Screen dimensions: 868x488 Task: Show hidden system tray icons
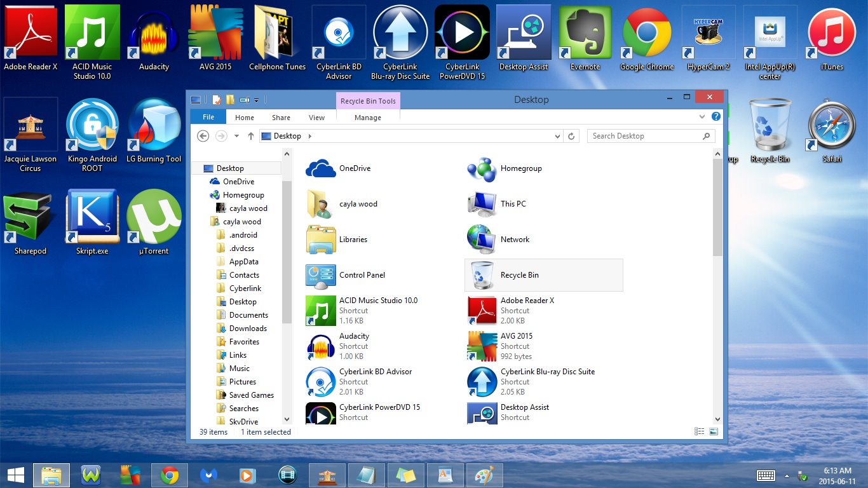(x=787, y=475)
